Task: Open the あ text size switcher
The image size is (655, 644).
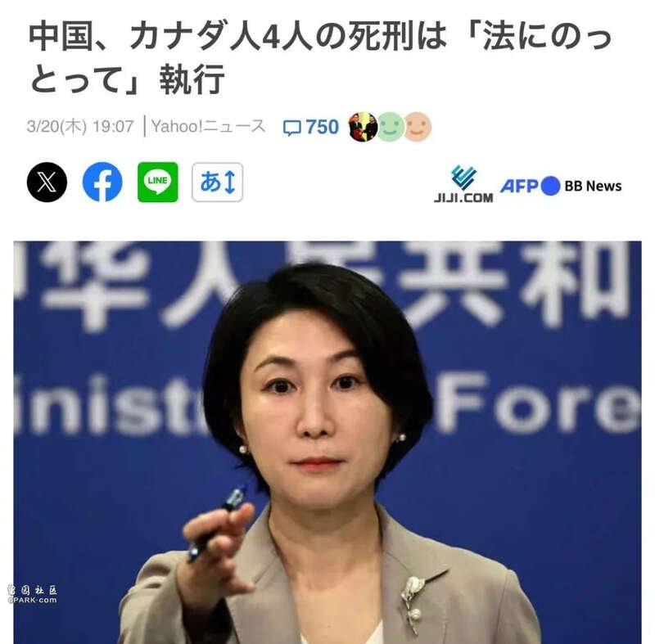Action: 217,182
